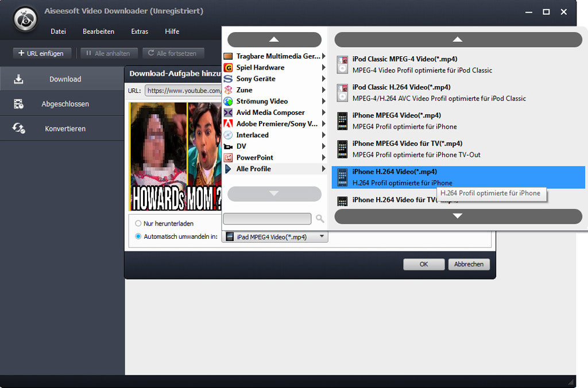Open the iPad MPEG4 Video format dropdown
This screenshot has width=588, height=388.
point(275,236)
